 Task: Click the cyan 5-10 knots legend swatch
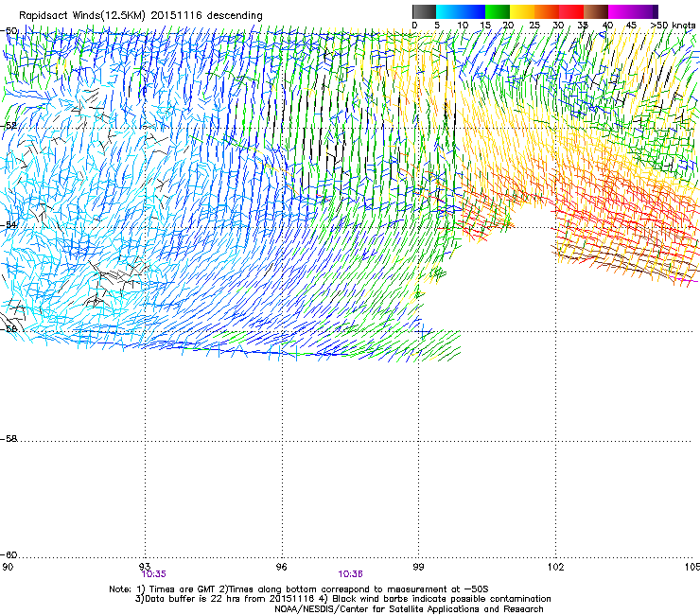(448, 11)
